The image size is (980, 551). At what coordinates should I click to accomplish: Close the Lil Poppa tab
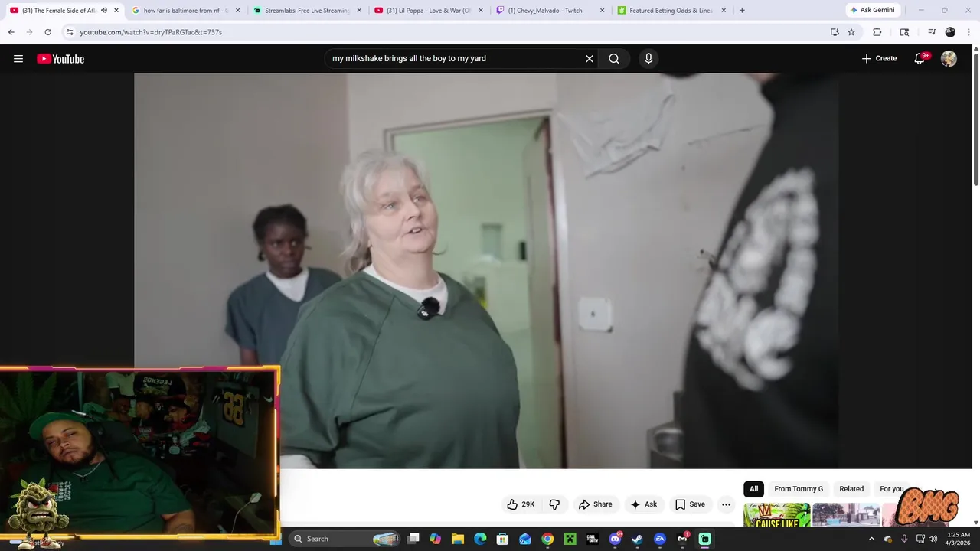pos(481,11)
